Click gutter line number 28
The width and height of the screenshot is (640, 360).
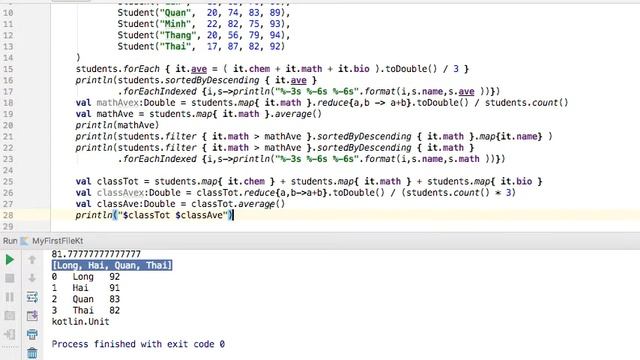[8, 215]
